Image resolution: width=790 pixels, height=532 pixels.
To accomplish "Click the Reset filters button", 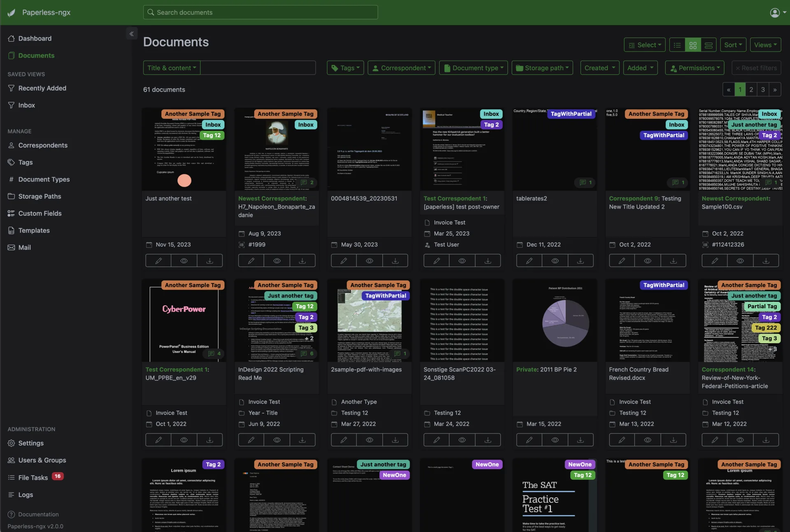I will click(756, 67).
